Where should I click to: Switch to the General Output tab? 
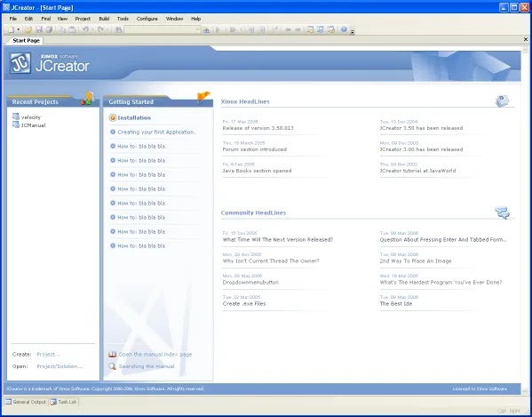[26, 402]
